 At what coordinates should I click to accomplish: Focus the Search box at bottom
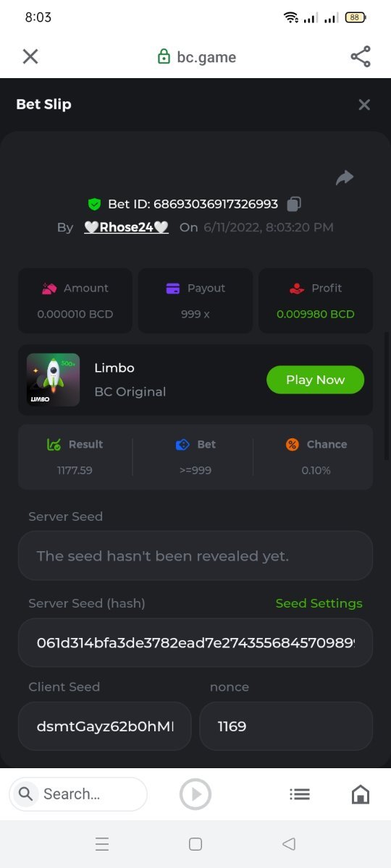click(78, 794)
